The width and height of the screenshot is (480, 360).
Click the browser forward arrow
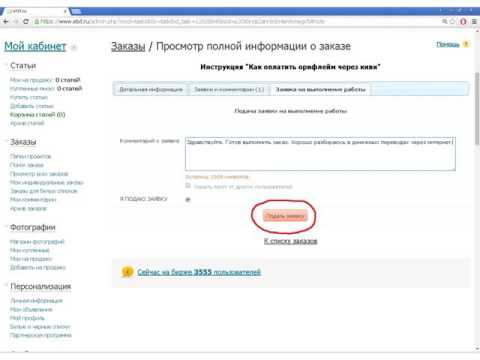coord(15,21)
